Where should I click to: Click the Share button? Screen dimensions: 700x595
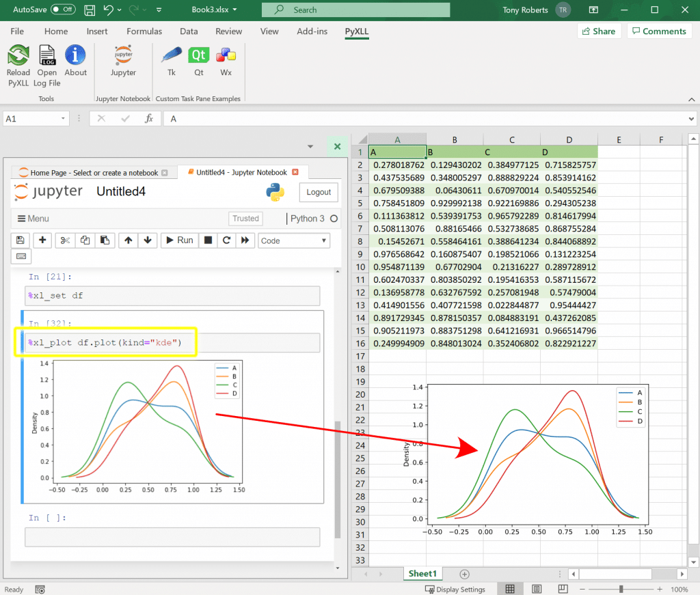point(599,31)
